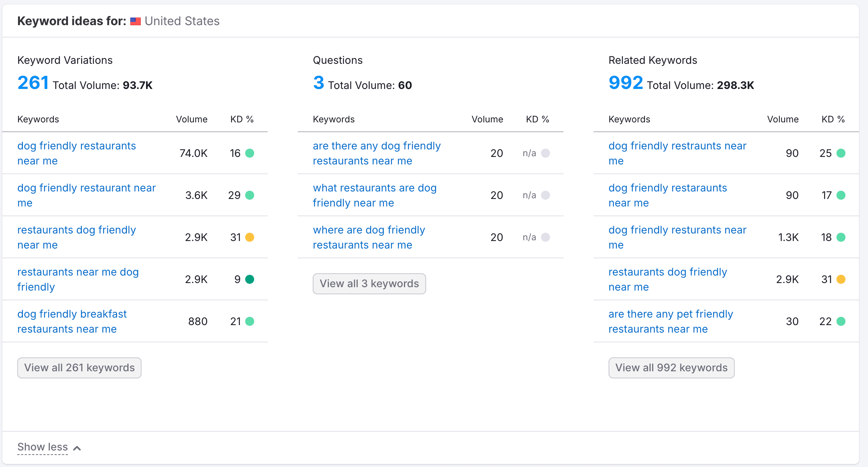Click the United States flag icon
868x467 pixels.
135,21
